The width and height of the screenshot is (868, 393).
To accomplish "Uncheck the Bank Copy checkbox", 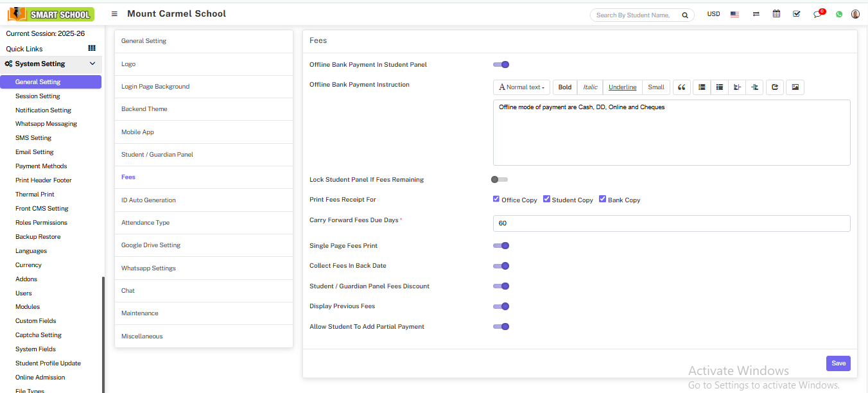I will tap(603, 199).
